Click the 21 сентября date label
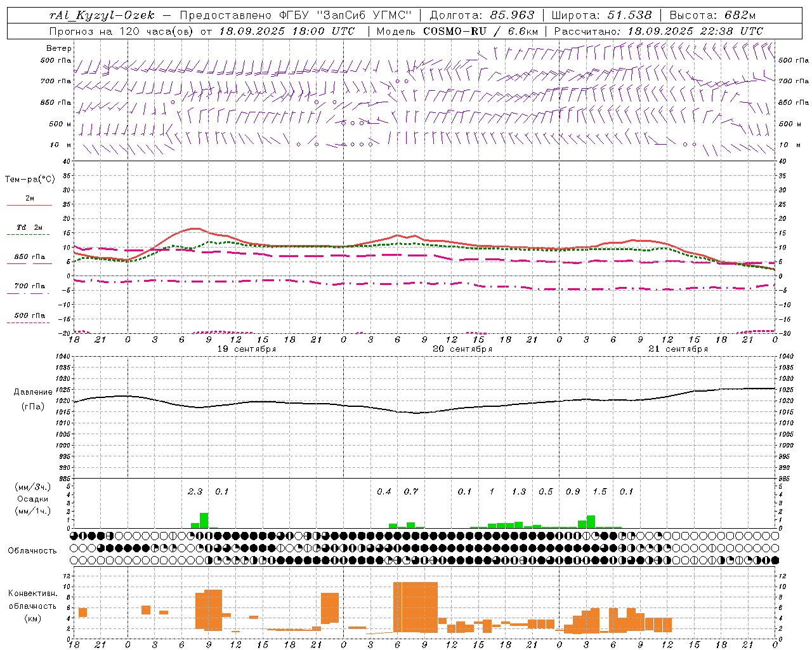 click(x=678, y=349)
